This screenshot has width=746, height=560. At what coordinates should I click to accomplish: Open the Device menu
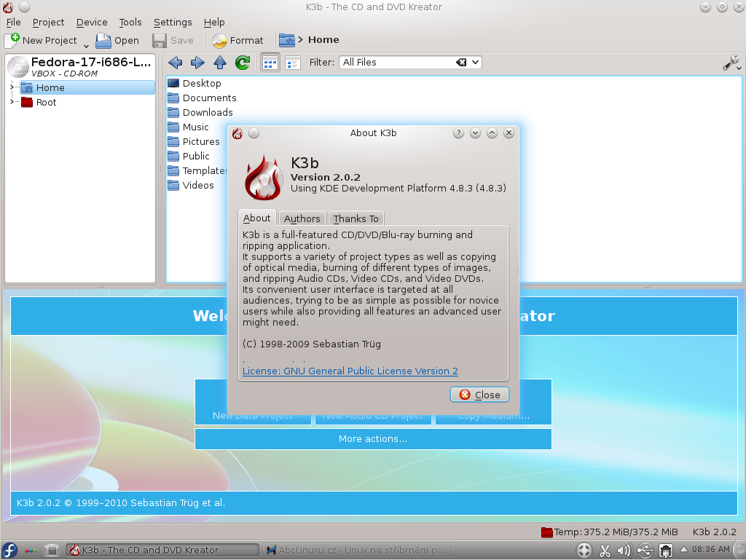tap(92, 23)
